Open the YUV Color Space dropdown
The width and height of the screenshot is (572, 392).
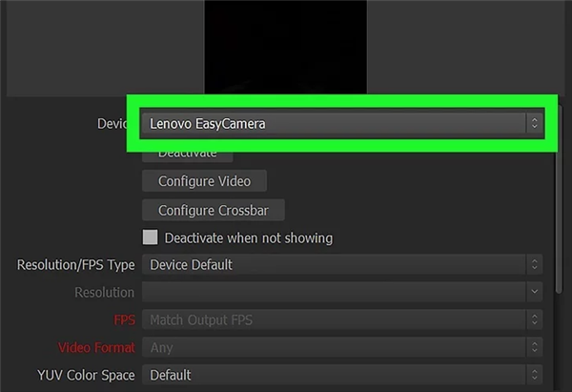click(342, 375)
